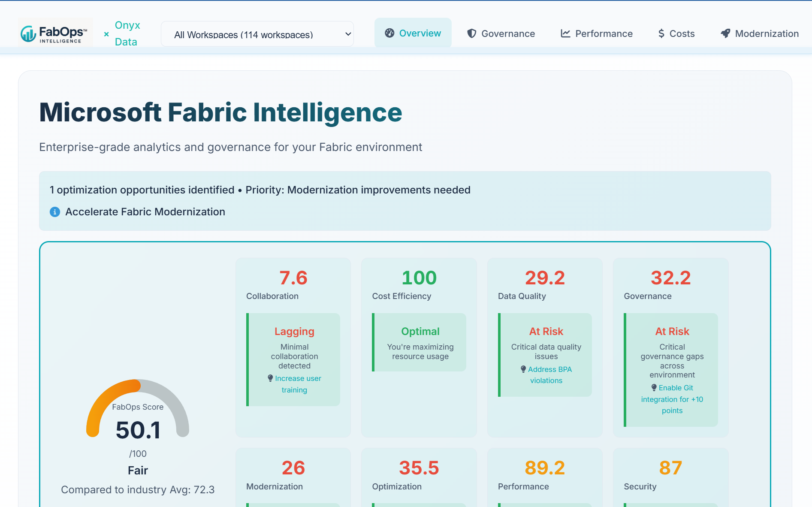Click lightbulb icon next to Increase user training

coord(270,378)
